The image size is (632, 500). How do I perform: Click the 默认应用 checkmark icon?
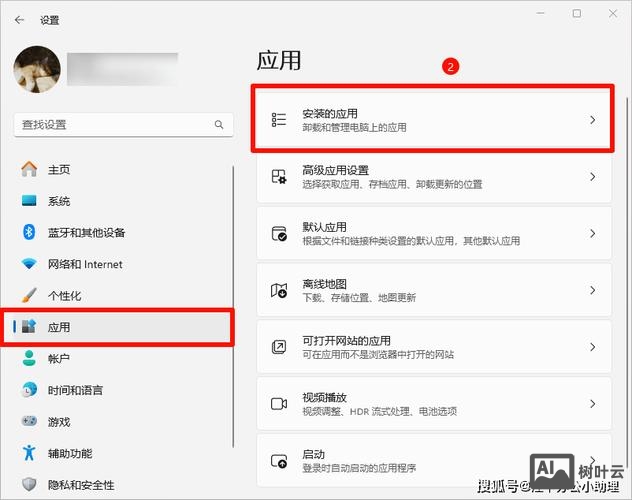[x=279, y=233]
